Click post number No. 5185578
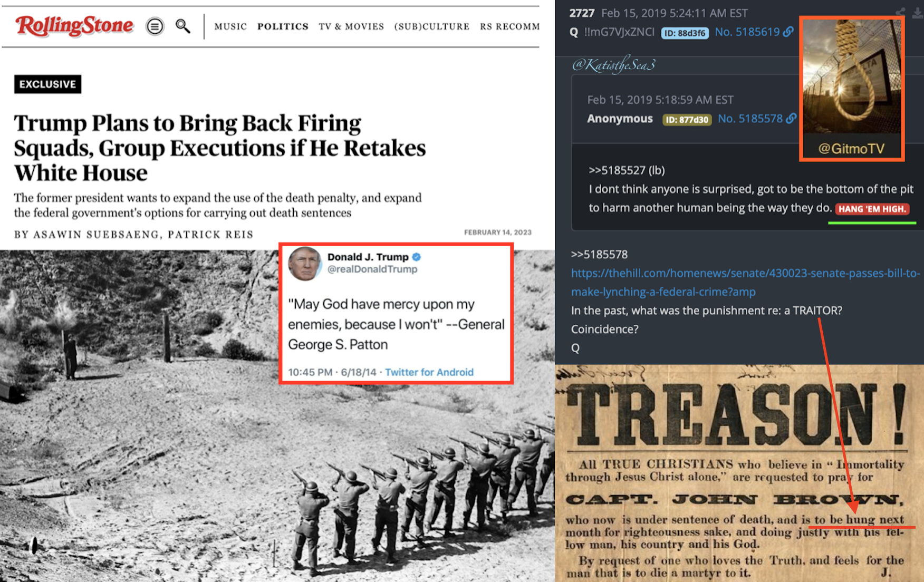 click(x=750, y=119)
